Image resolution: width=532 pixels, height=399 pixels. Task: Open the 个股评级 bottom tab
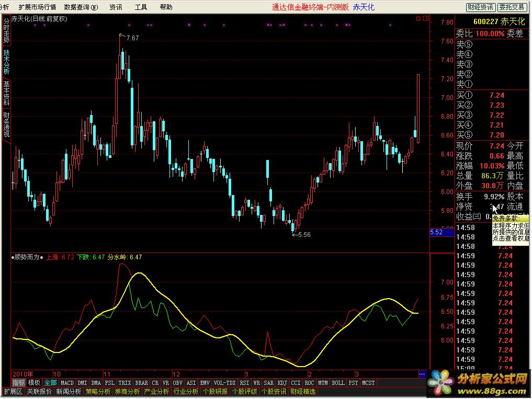click(245, 392)
